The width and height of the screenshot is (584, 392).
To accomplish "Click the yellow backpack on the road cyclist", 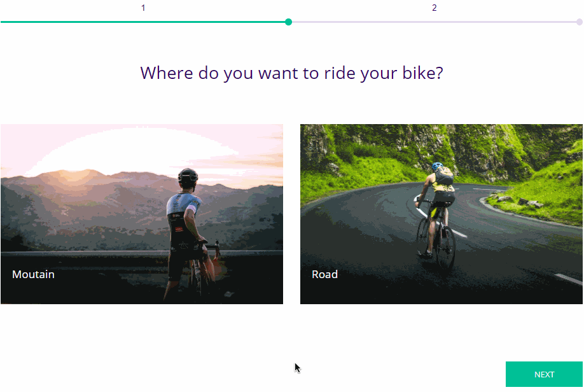I will [x=445, y=176].
